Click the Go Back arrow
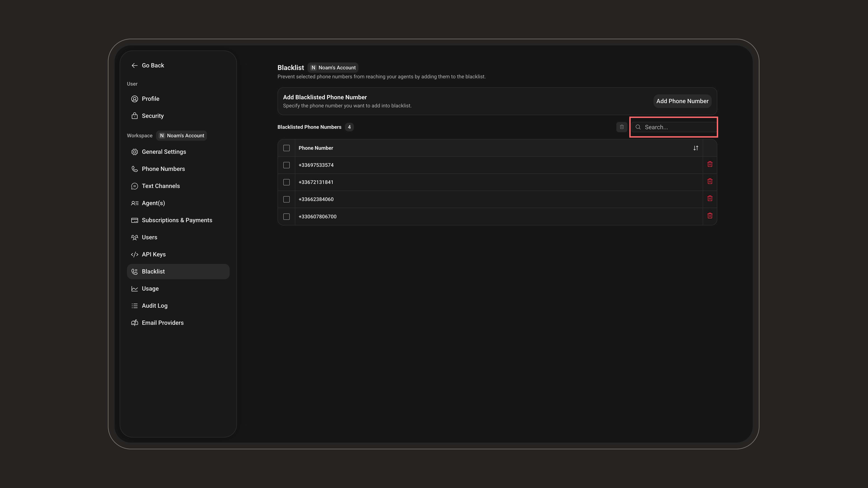 (x=134, y=65)
